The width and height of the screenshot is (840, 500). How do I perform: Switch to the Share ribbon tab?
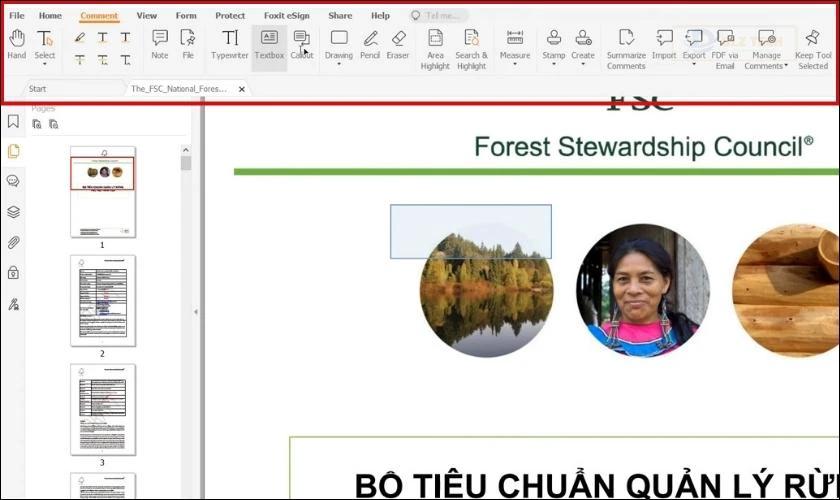pos(340,16)
